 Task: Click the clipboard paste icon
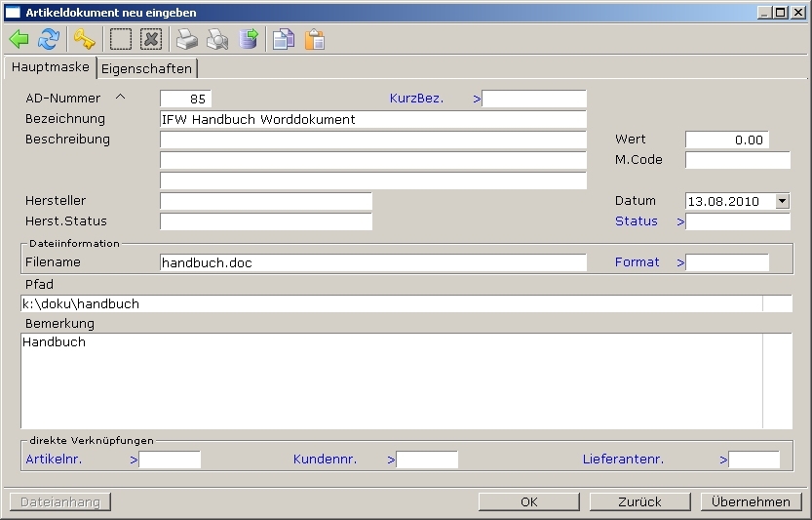(x=314, y=39)
